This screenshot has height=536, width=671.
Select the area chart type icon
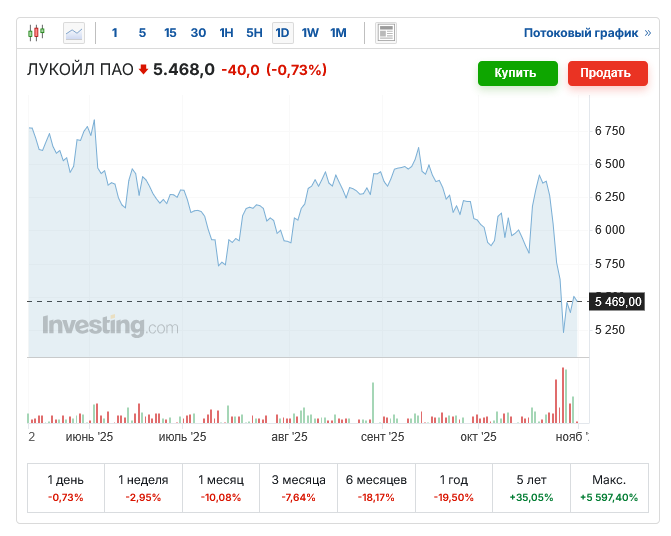click(x=74, y=33)
